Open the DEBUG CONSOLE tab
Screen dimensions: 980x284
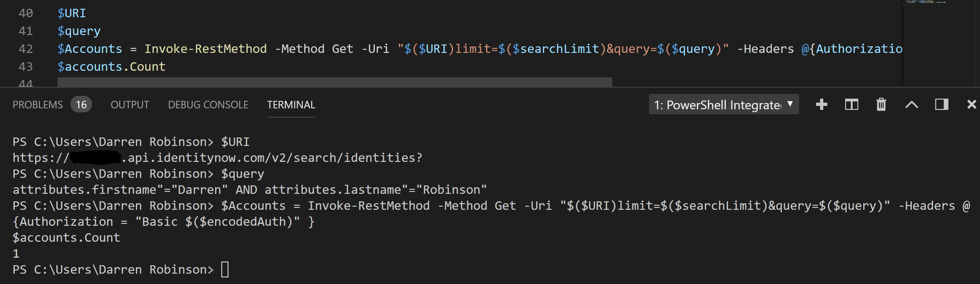click(208, 104)
